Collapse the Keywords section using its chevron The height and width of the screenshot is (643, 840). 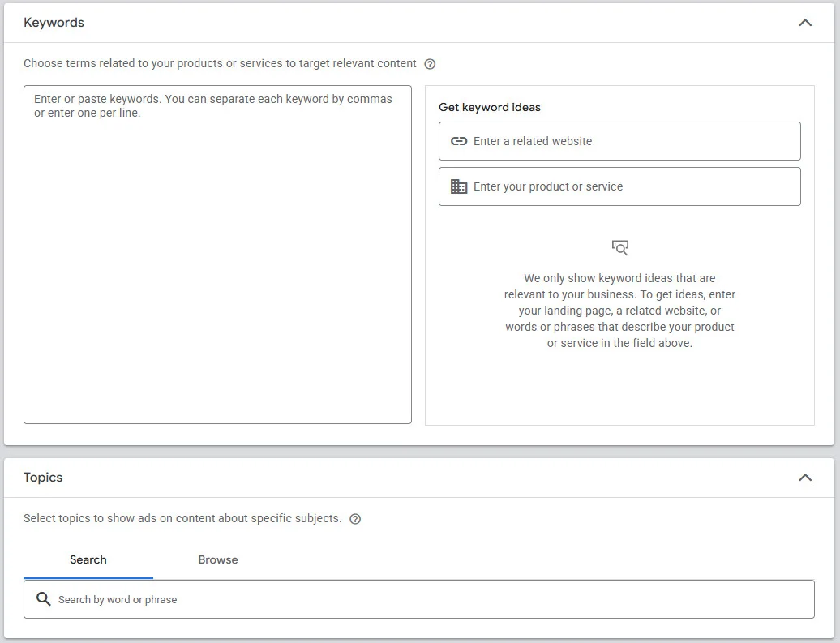(805, 23)
